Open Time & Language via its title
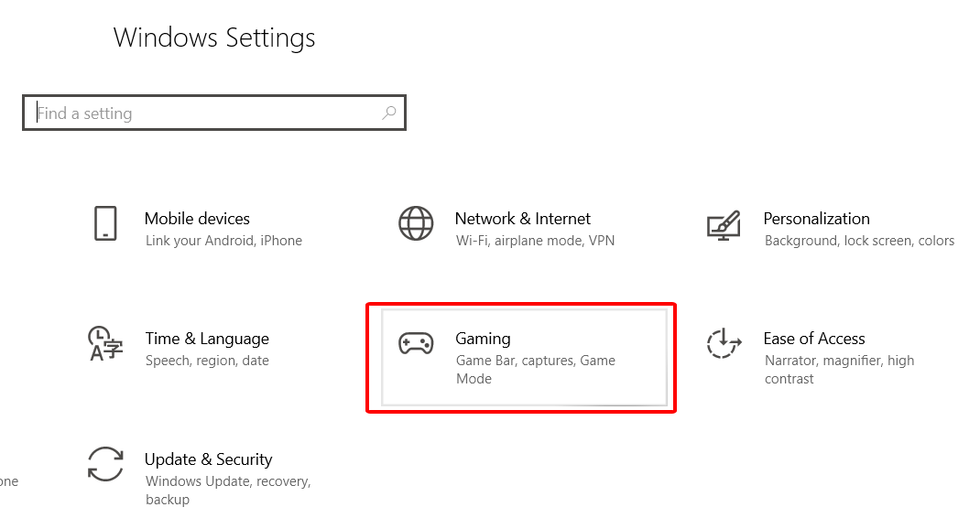The image size is (980, 518). (x=207, y=339)
